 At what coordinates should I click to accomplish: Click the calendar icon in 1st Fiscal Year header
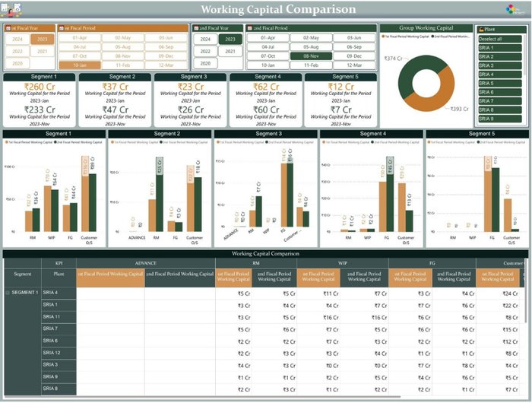pyautogui.click(x=8, y=28)
